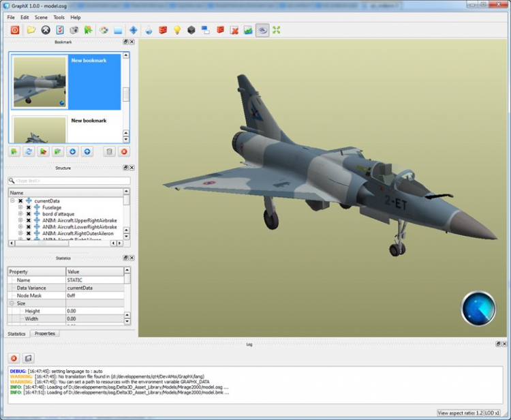
Task: Click the trash can icon under bookmarks
Action: click(x=109, y=151)
